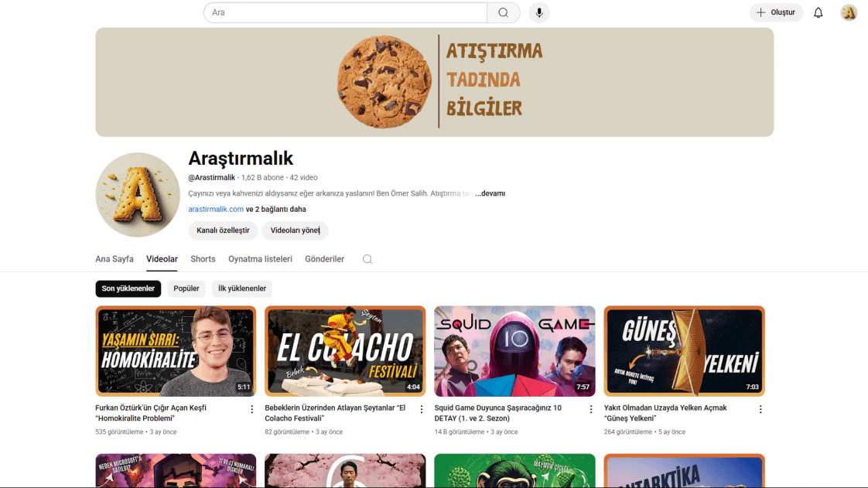Open options menu for Squid Game video

point(591,409)
